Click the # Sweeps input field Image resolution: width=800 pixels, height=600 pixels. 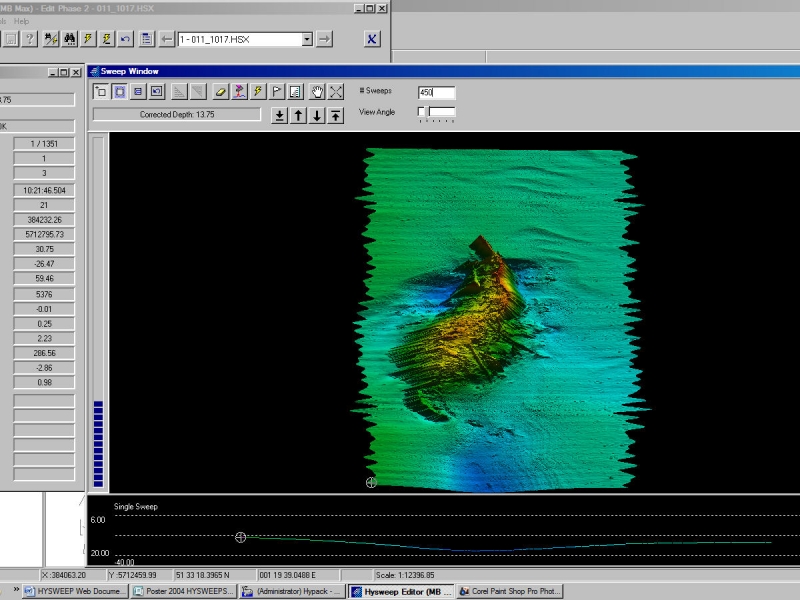(x=436, y=92)
